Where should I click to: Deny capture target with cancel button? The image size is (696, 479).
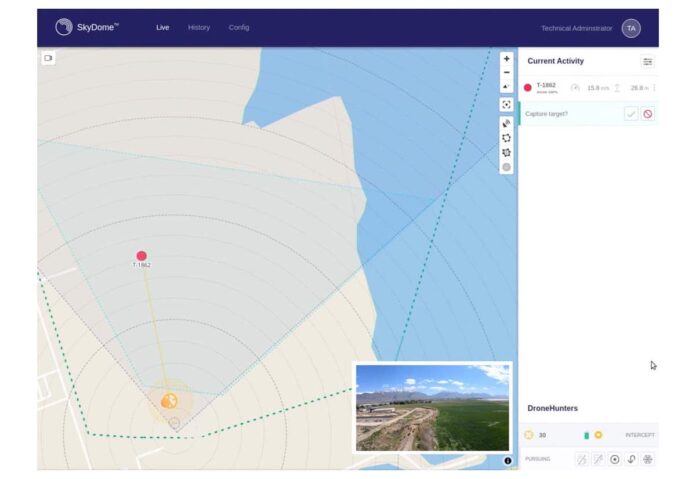[x=648, y=114]
